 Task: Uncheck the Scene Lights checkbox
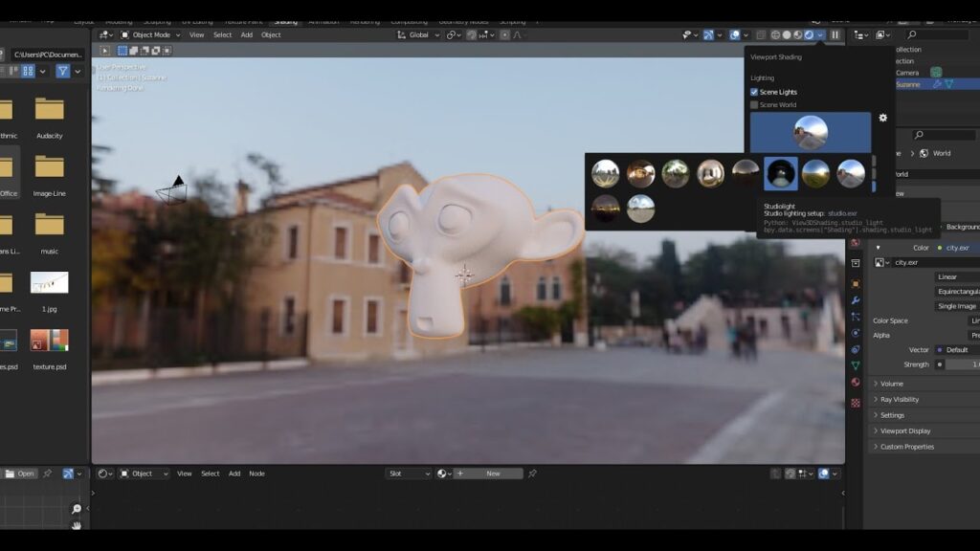pos(754,92)
